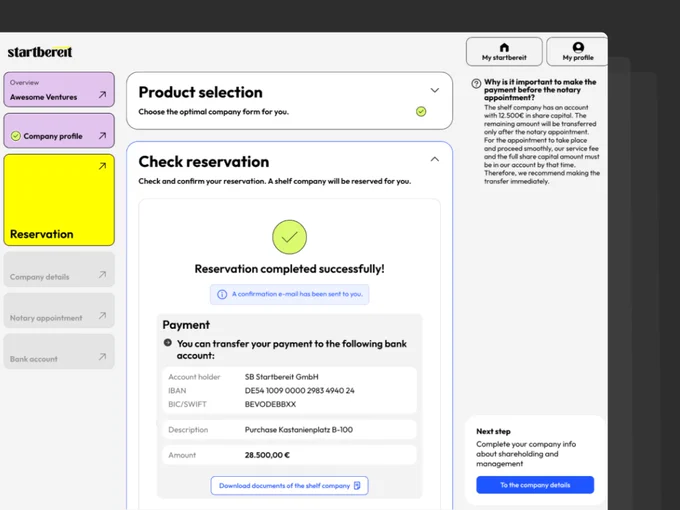This screenshot has width=680, height=510.
Task: Click the startbereit logo
Action: (x=40, y=52)
